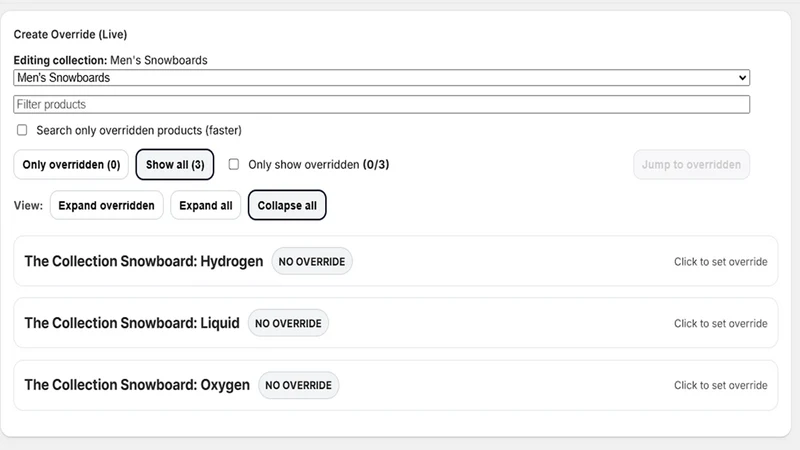Expand The Collection Snowboard: Liquid row
This screenshot has height=450, width=800.
click(x=395, y=323)
